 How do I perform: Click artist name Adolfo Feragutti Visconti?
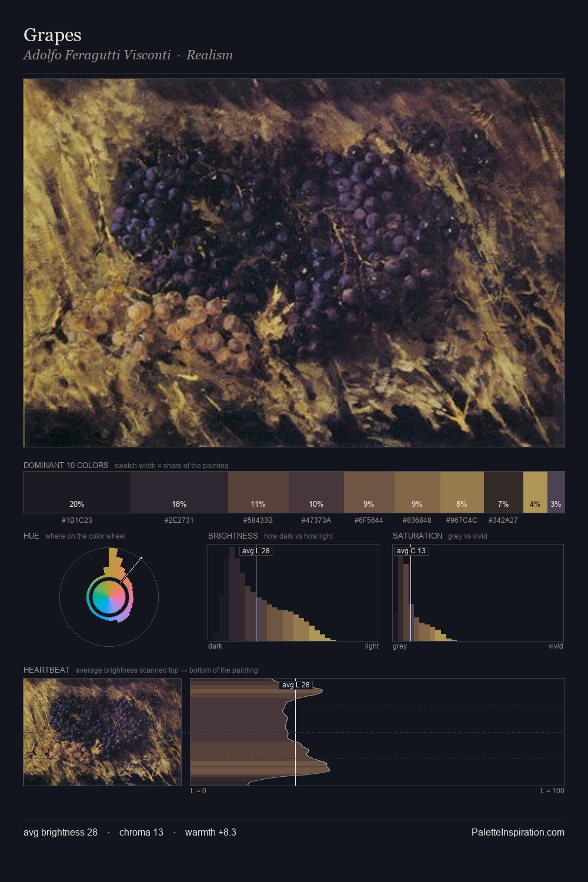(x=97, y=55)
